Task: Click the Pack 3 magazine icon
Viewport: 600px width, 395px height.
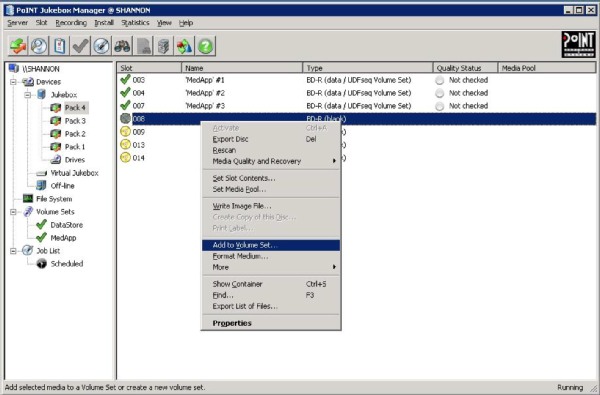Action: click(55, 121)
